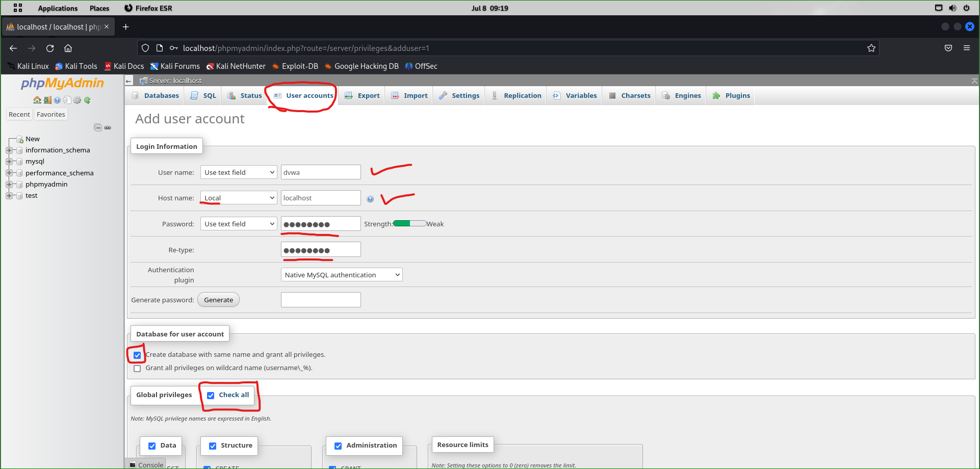This screenshot has width=980, height=469.
Task: Open Kali Tools bookmark
Action: point(76,66)
